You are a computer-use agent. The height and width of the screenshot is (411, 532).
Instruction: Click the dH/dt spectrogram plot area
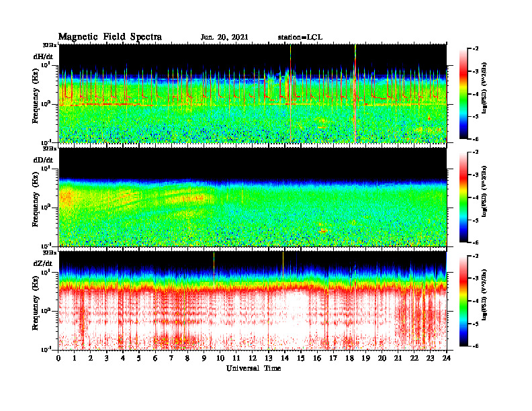click(253, 93)
